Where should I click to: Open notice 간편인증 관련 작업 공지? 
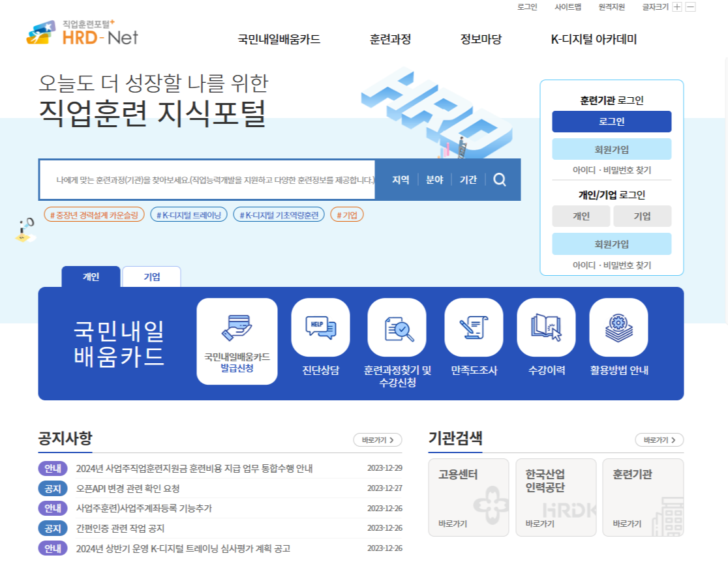coord(120,528)
